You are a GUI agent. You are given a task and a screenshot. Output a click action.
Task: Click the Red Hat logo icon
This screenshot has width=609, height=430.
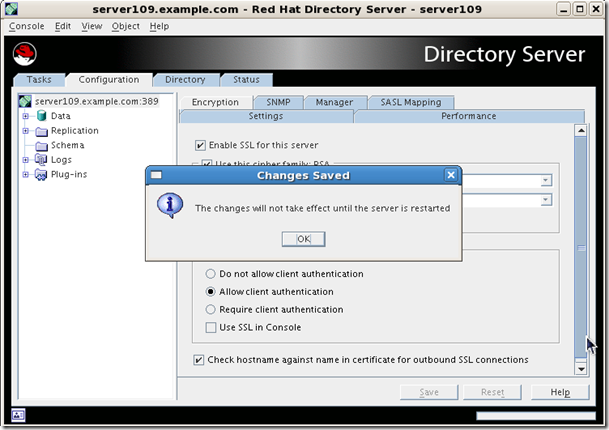[x=24, y=54]
